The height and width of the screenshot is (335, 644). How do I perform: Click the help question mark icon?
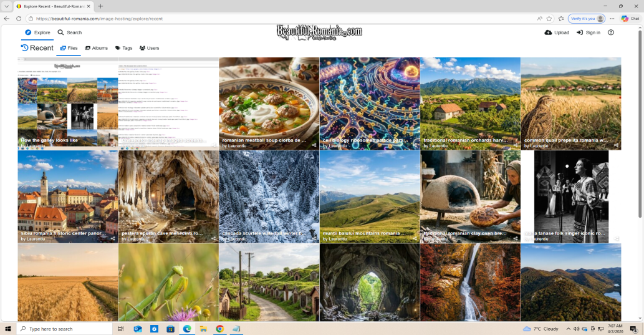click(x=611, y=32)
